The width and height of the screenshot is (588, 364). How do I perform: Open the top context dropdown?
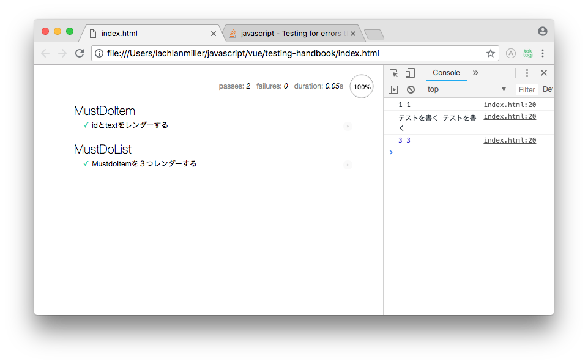[466, 89]
